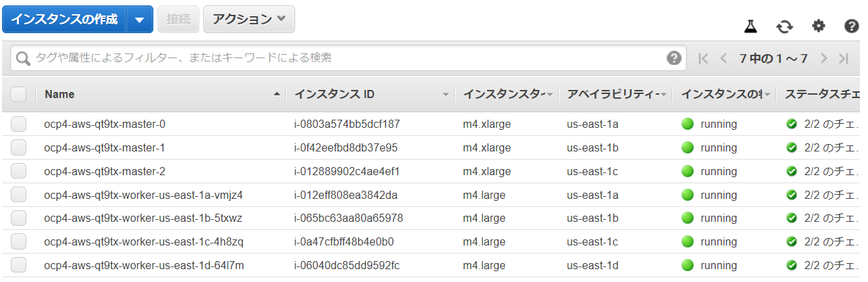Click instance ID i-012889902c4ae4ef1
The height and width of the screenshot is (282, 868).
click(x=347, y=171)
